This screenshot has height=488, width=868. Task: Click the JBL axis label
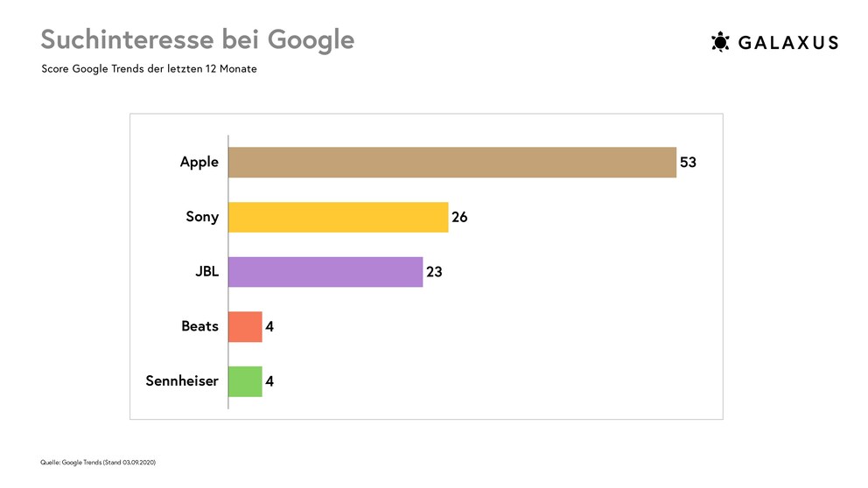pos(207,272)
